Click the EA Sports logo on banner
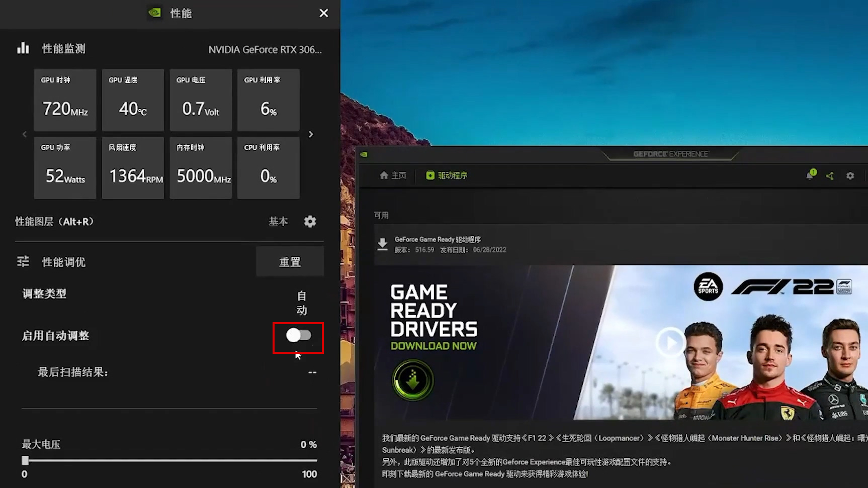868x488 pixels. (x=708, y=286)
